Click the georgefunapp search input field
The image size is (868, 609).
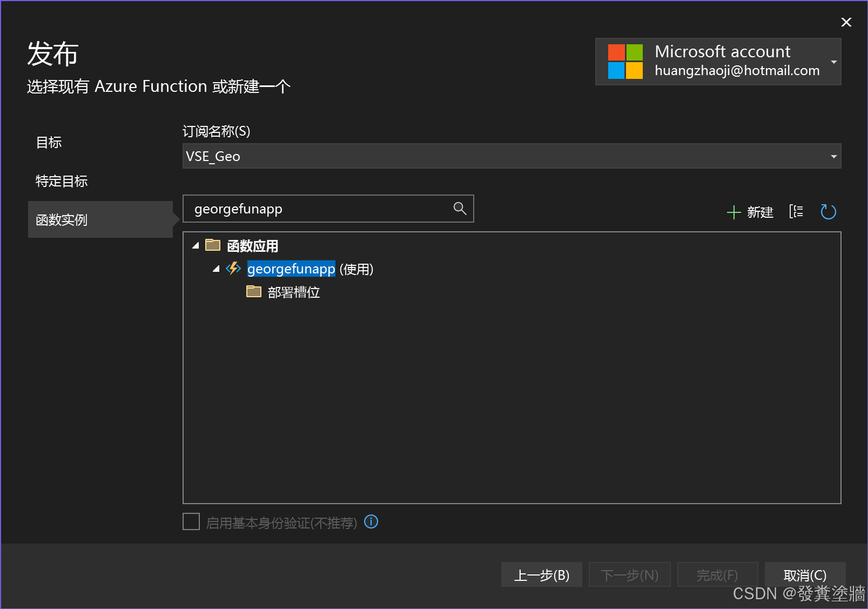[x=328, y=209]
